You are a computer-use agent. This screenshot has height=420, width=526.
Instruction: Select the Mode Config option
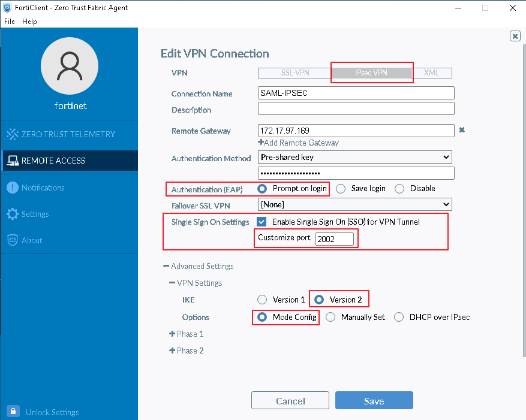tap(262, 317)
